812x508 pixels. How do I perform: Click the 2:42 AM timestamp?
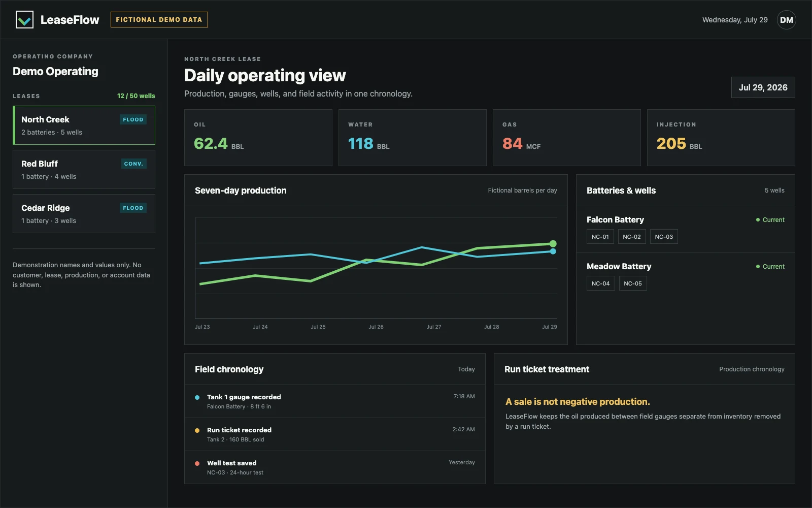click(x=464, y=429)
